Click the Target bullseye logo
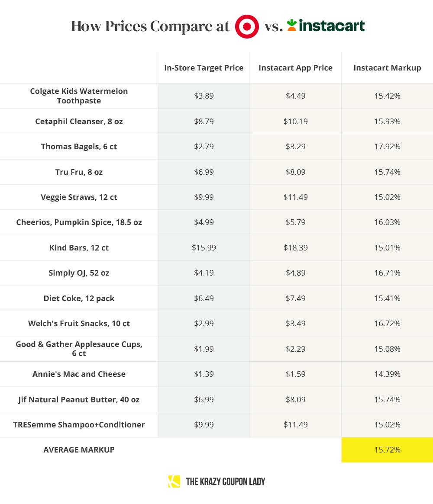The height and width of the screenshot is (504, 433). pyautogui.click(x=247, y=26)
